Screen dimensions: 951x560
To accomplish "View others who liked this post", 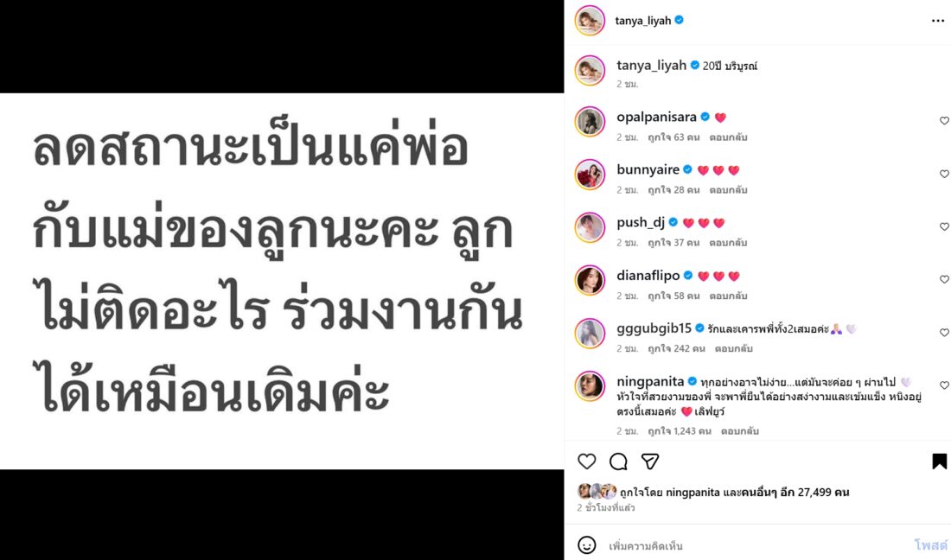I will click(x=795, y=492).
